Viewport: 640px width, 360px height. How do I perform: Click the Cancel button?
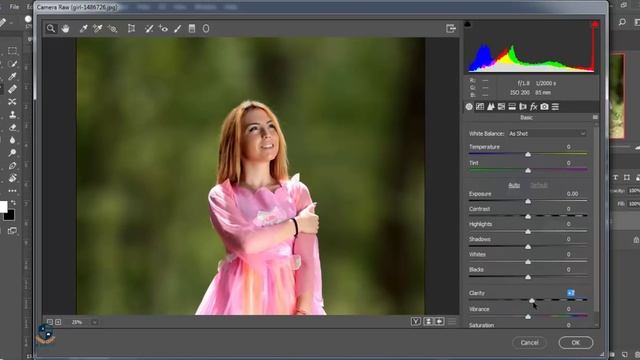click(x=529, y=342)
